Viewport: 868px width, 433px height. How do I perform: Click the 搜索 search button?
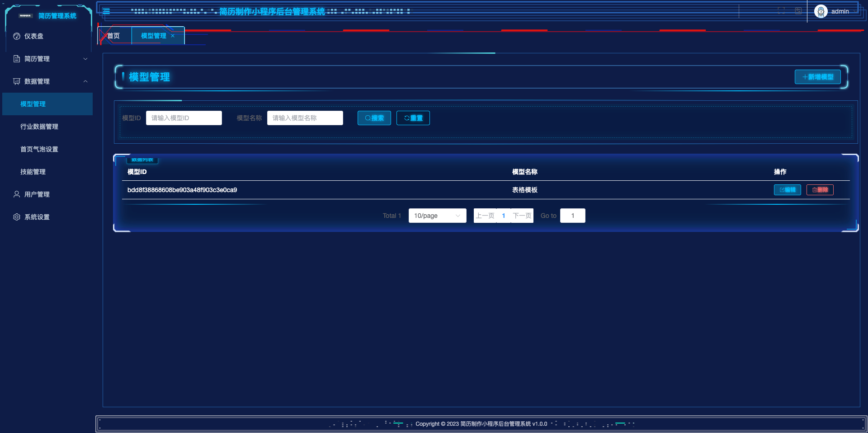pos(374,118)
